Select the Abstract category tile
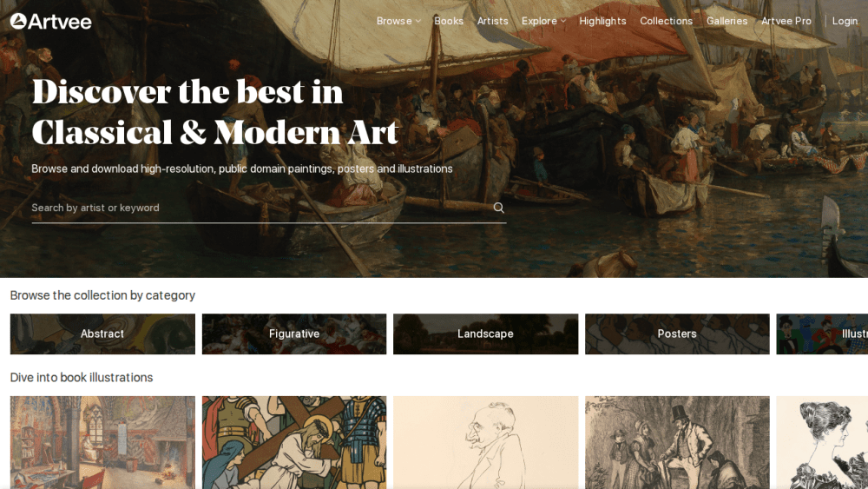Screen dimensions: 868x489 (x=102, y=334)
